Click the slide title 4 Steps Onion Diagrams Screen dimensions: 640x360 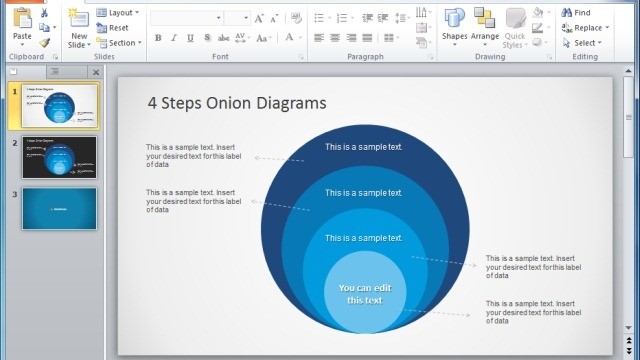click(237, 103)
